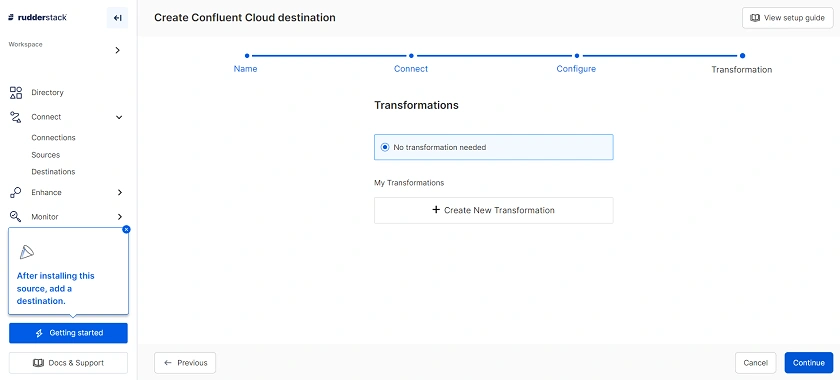
Task: Expand the Monitor section chevron
Action: [119, 217]
